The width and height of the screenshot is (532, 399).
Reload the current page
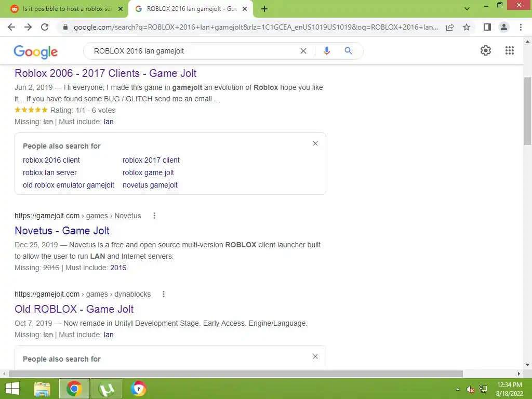[45, 27]
